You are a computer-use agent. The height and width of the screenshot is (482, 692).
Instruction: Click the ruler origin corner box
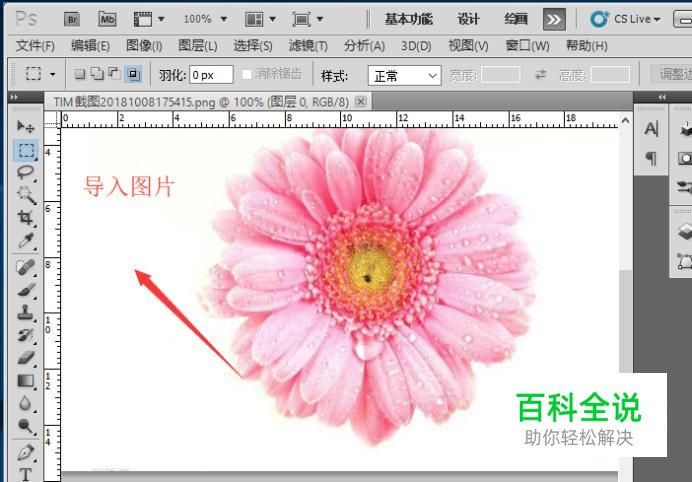(x=52, y=119)
